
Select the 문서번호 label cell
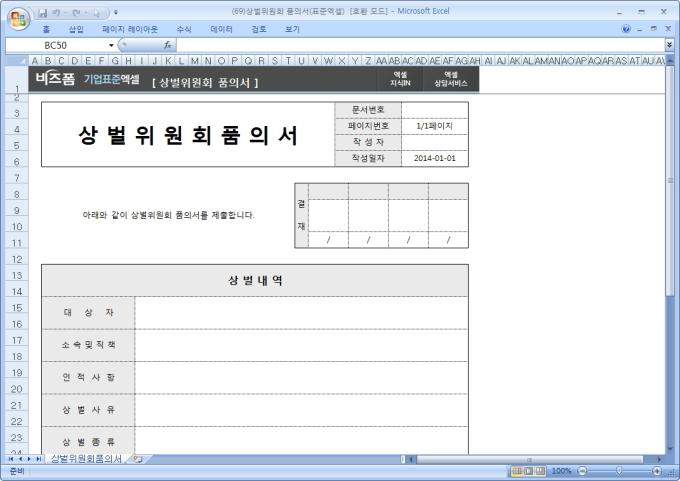(368, 110)
